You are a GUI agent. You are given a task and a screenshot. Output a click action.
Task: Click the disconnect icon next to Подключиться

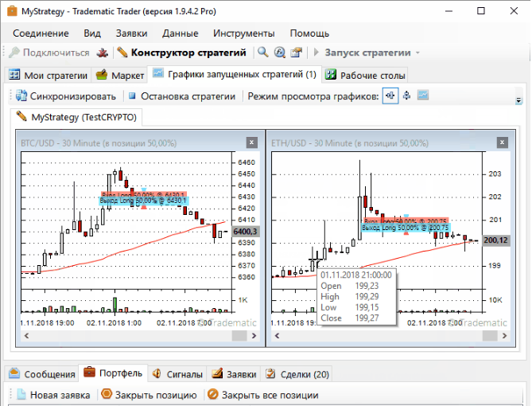pyautogui.click(x=102, y=53)
